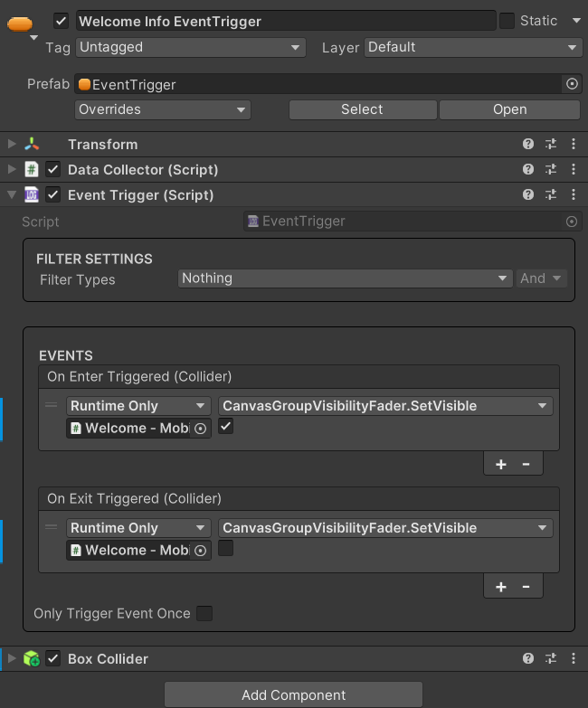588x708 pixels.
Task: Pick target object for On Enter event
Action: (201, 428)
